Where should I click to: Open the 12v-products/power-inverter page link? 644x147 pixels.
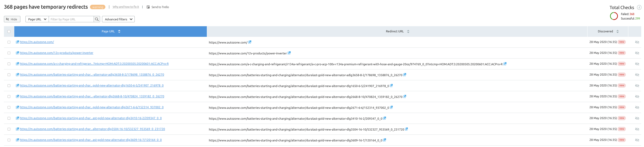coord(56,53)
